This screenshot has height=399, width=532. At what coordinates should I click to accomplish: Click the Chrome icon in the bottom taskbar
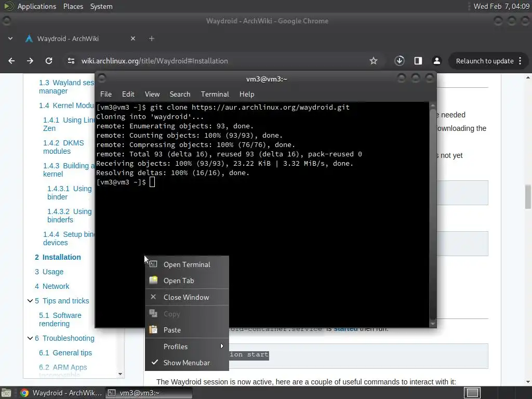point(24,393)
